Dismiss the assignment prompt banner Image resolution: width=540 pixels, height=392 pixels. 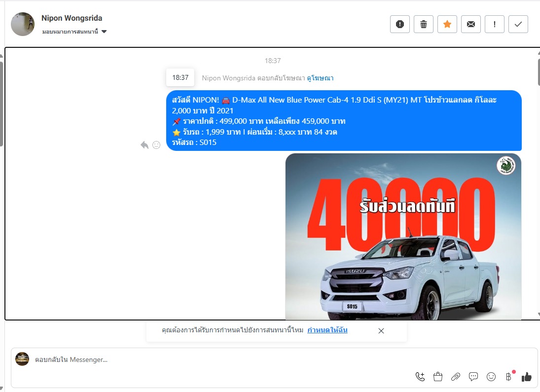(381, 331)
